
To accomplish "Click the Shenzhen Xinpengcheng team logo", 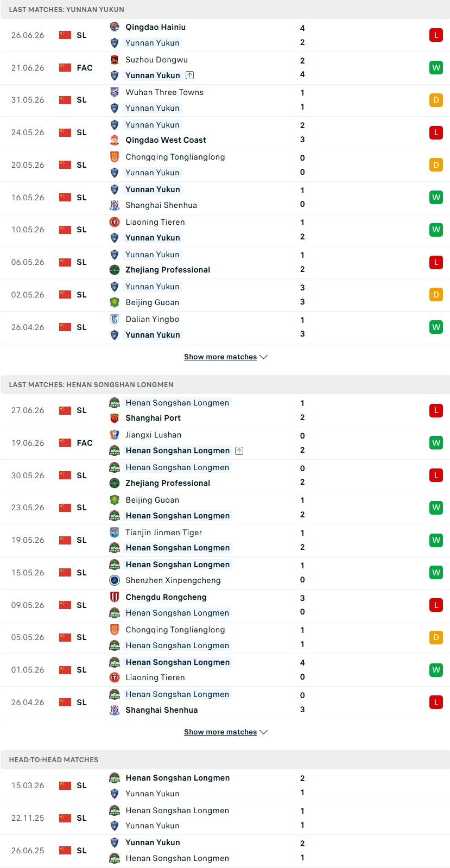I will tap(115, 580).
